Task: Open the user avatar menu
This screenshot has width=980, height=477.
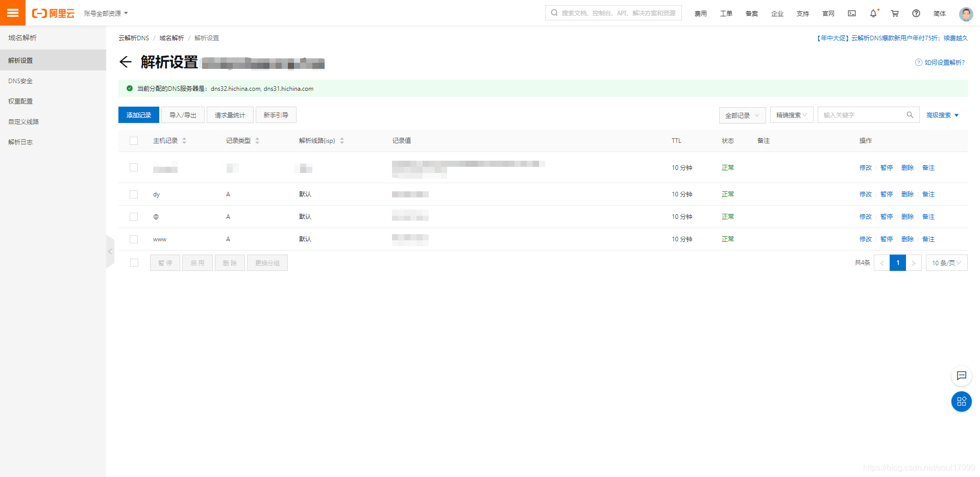Action: (x=966, y=14)
